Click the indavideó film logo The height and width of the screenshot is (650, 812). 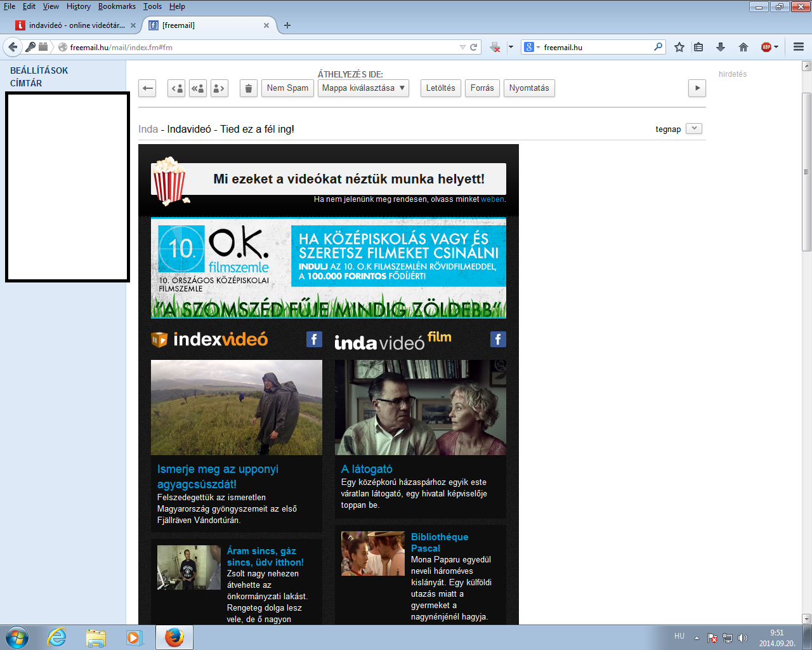click(x=393, y=341)
